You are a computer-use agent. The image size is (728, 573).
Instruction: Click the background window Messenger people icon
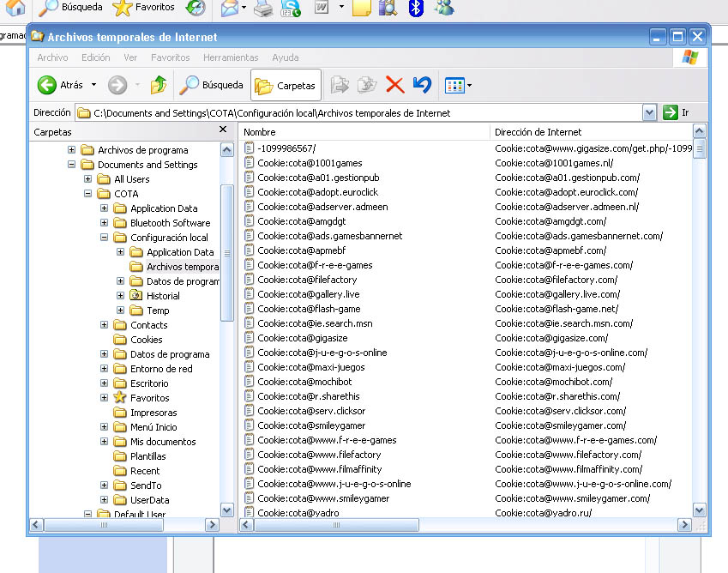tap(444, 8)
